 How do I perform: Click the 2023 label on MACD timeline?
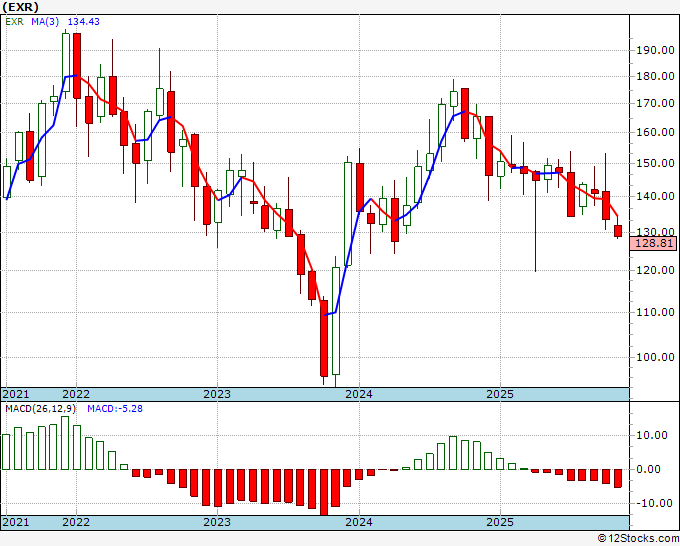tap(217, 522)
